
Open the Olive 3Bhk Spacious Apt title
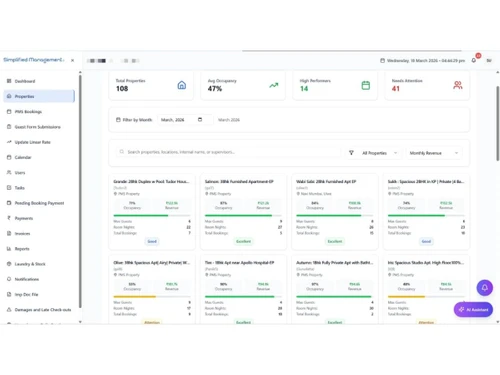coord(152,263)
